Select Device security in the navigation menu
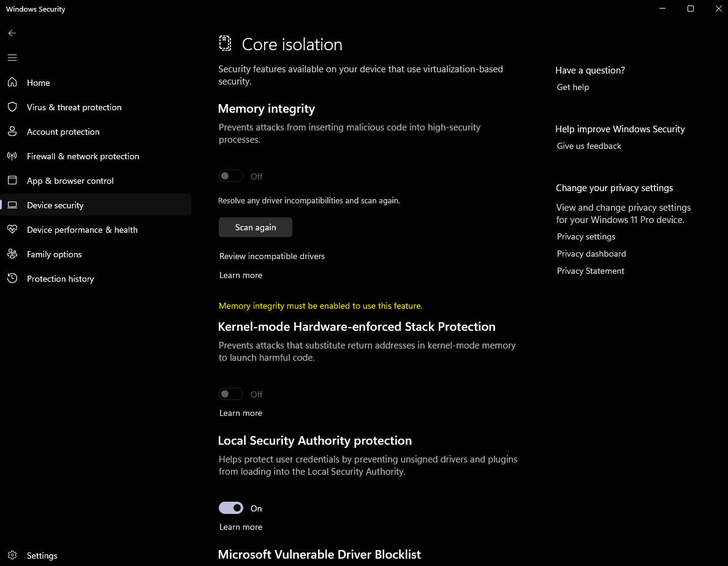Image resolution: width=728 pixels, height=566 pixels. tap(56, 205)
